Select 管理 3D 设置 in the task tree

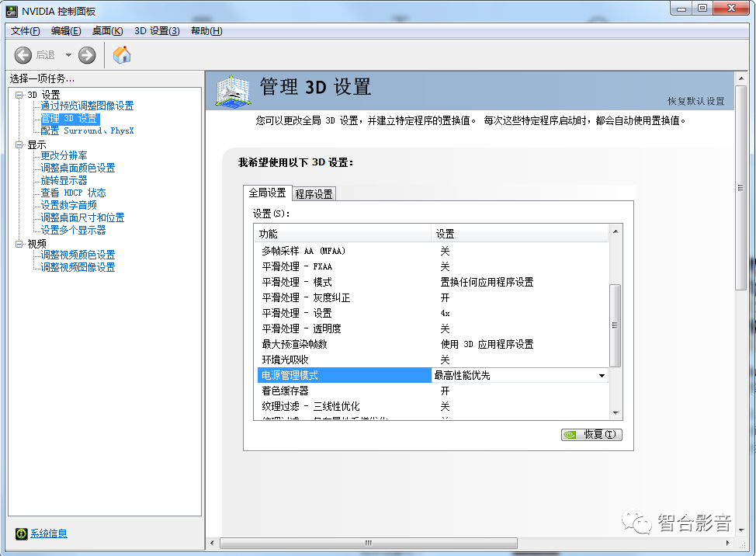[69, 118]
